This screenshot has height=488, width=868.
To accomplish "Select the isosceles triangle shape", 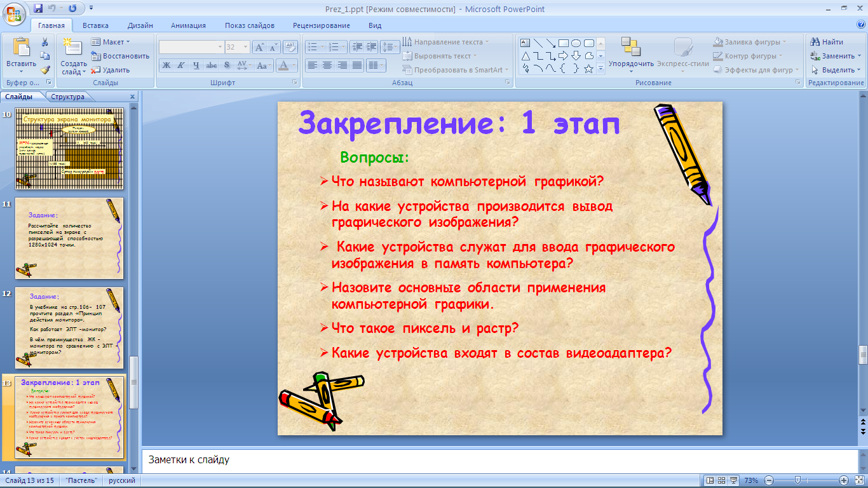I will (x=526, y=56).
